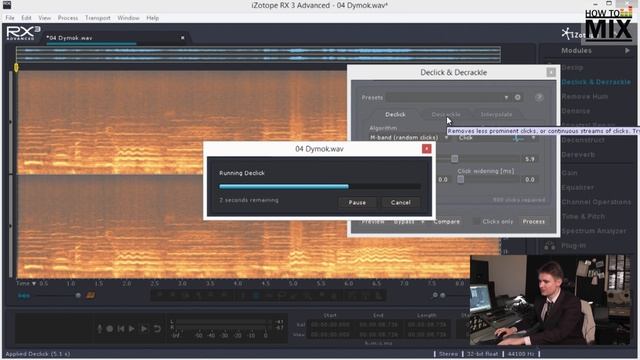Open the Remove Hum module

point(584,96)
